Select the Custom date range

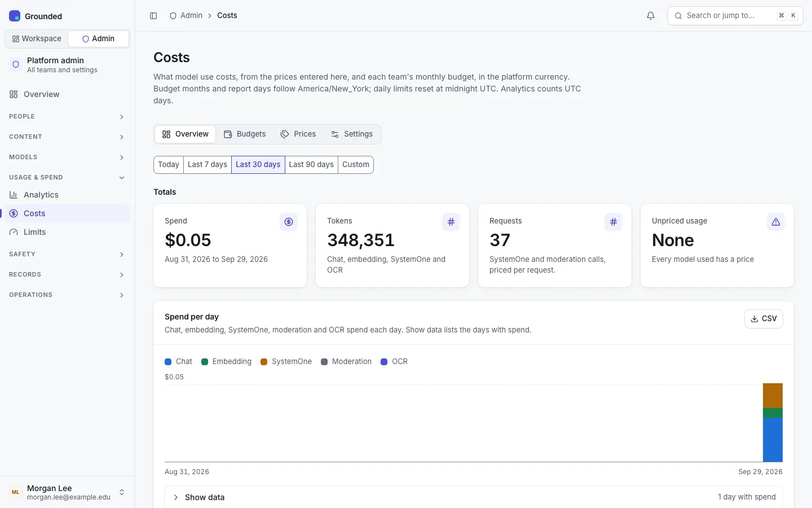356,165
